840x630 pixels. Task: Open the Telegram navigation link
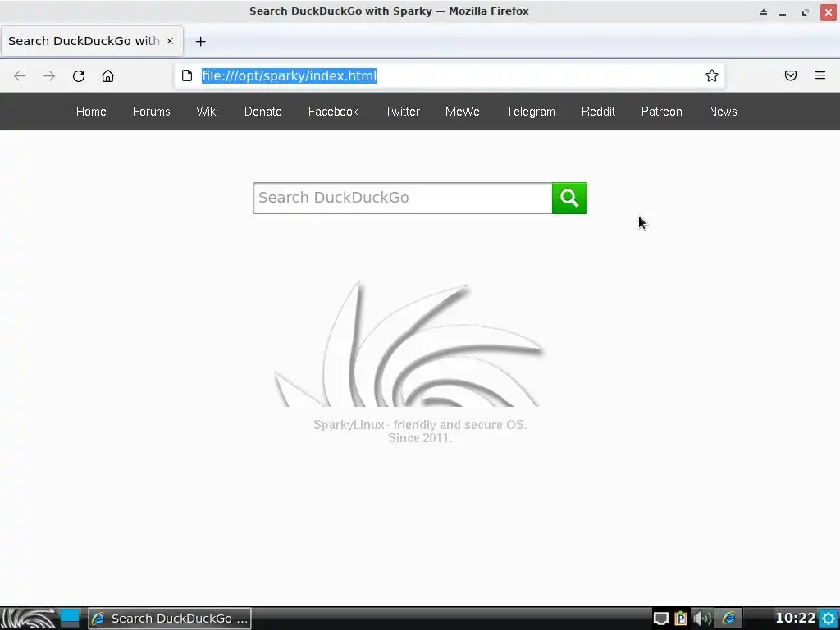tap(531, 112)
